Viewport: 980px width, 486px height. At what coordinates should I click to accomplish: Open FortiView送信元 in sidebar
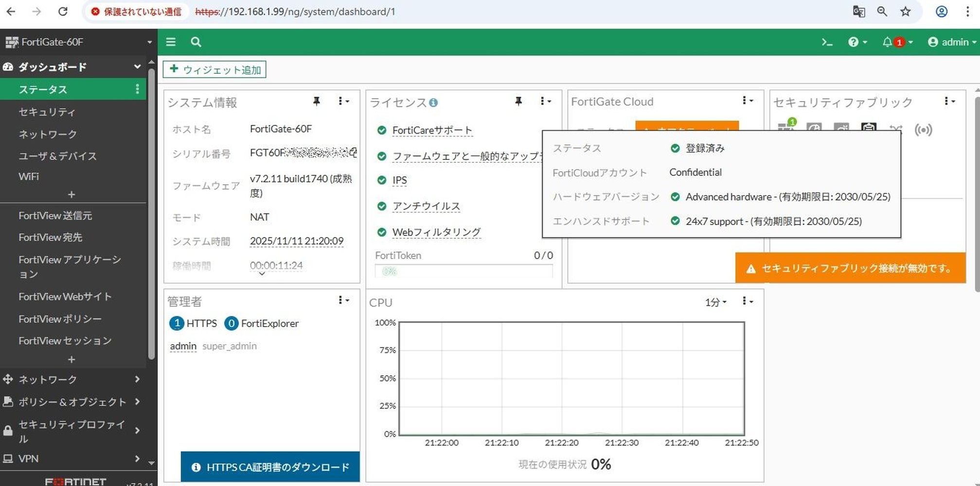click(55, 215)
